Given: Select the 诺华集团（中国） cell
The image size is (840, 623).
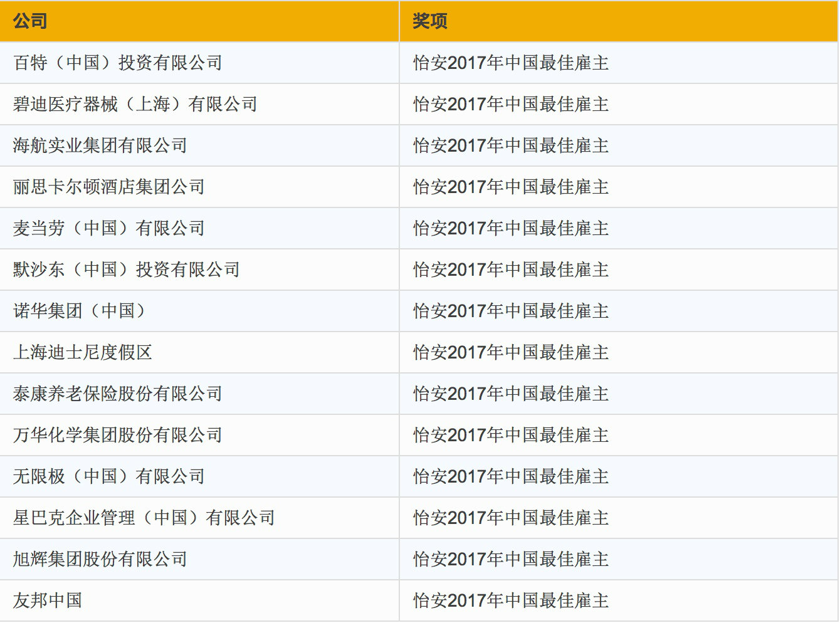Looking at the screenshot, I should [80, 311].
